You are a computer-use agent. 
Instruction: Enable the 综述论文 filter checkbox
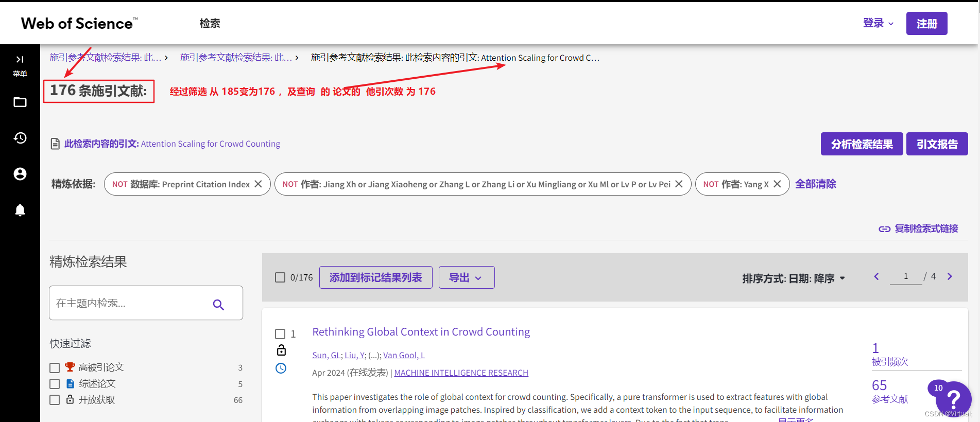coord(55,384)
